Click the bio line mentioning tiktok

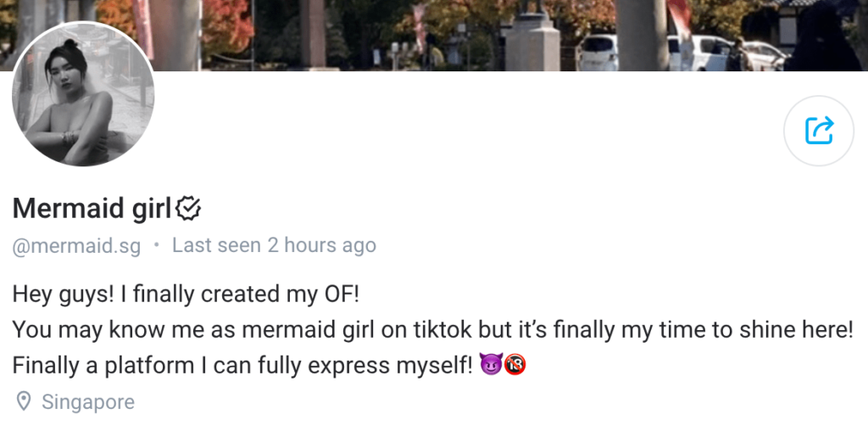click(x=432, y=330)
